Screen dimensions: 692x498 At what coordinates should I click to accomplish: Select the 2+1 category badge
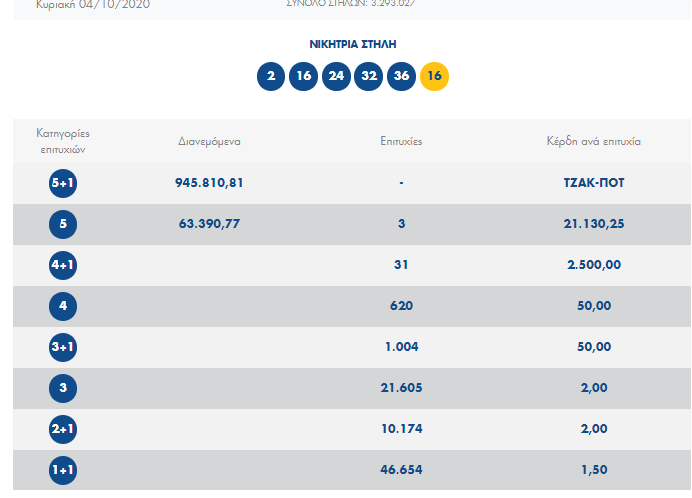[63, 429]
